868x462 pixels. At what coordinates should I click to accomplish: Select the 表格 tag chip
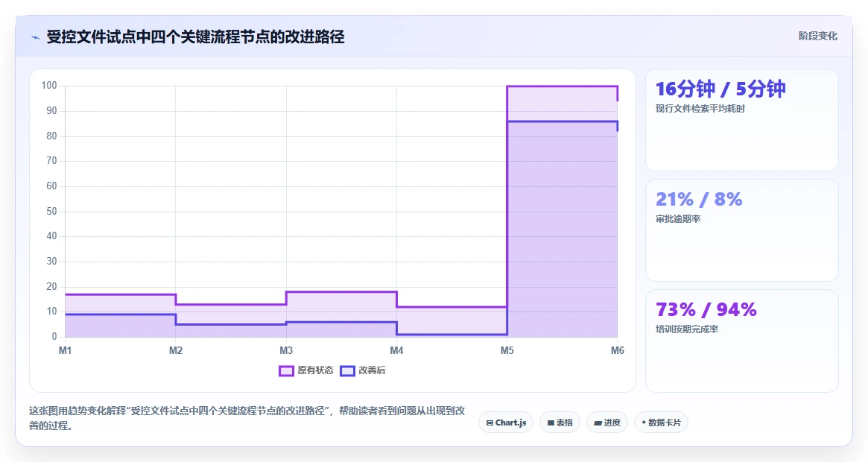click(560, 423)
